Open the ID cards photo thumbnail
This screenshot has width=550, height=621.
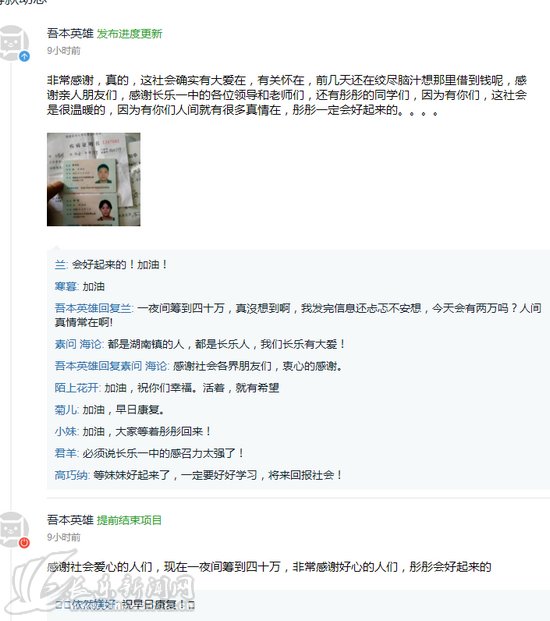point(93,179)
